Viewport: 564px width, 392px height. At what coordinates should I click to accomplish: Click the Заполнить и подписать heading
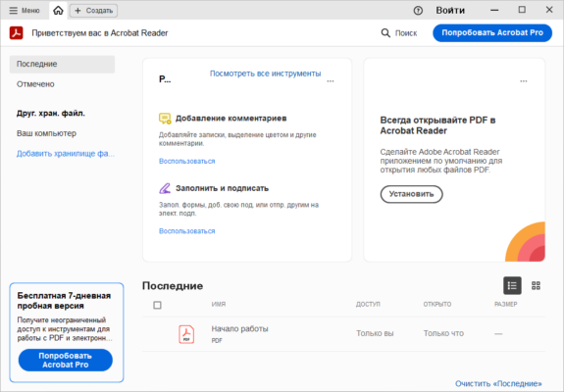click(222, 188)
